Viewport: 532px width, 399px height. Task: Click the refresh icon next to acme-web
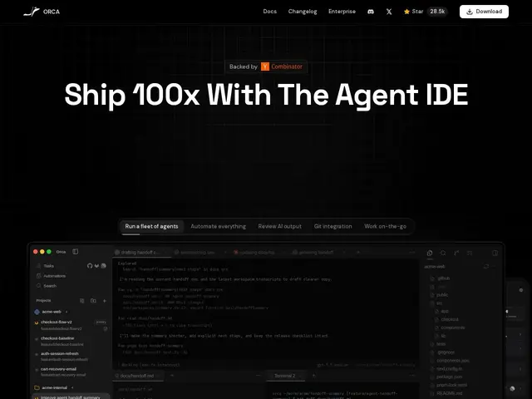point(485,266)
